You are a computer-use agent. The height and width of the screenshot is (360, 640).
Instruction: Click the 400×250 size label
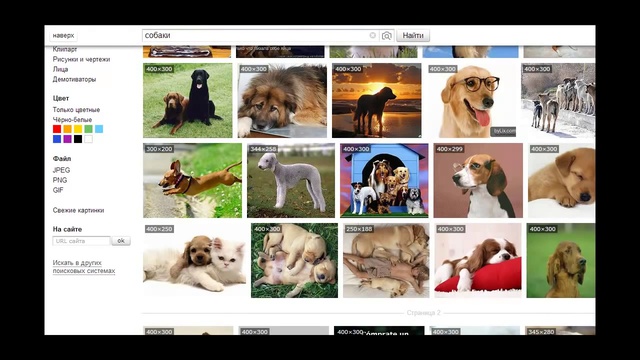tap(159, 229)
